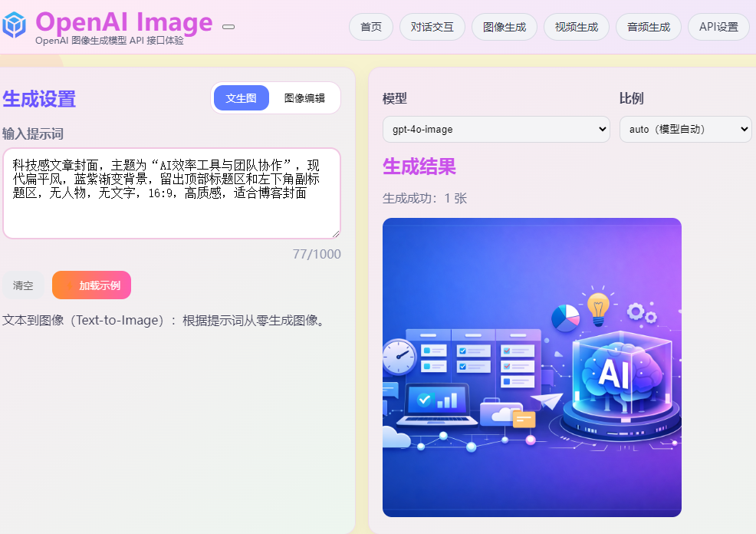
Task: Switch to 图像编辑 mode
Action: click(304, 98)
